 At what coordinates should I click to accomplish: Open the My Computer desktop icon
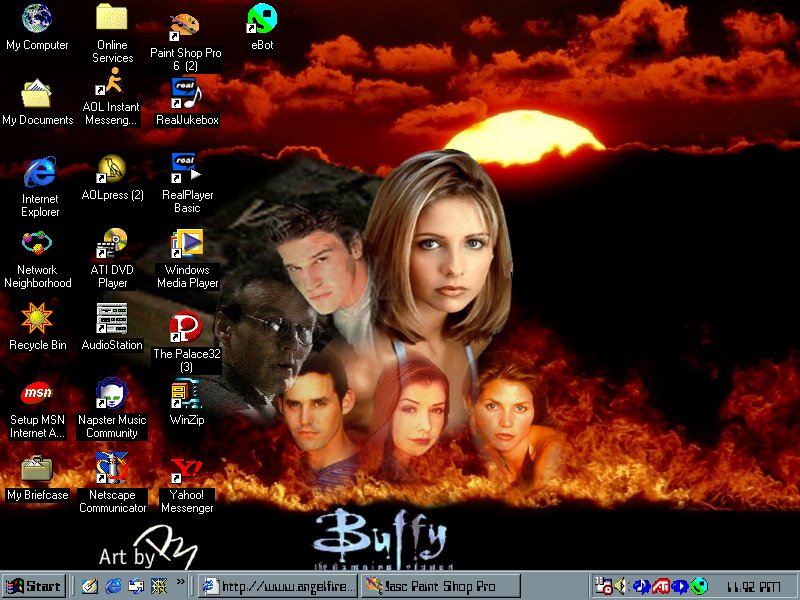click(x=37, y=19)
